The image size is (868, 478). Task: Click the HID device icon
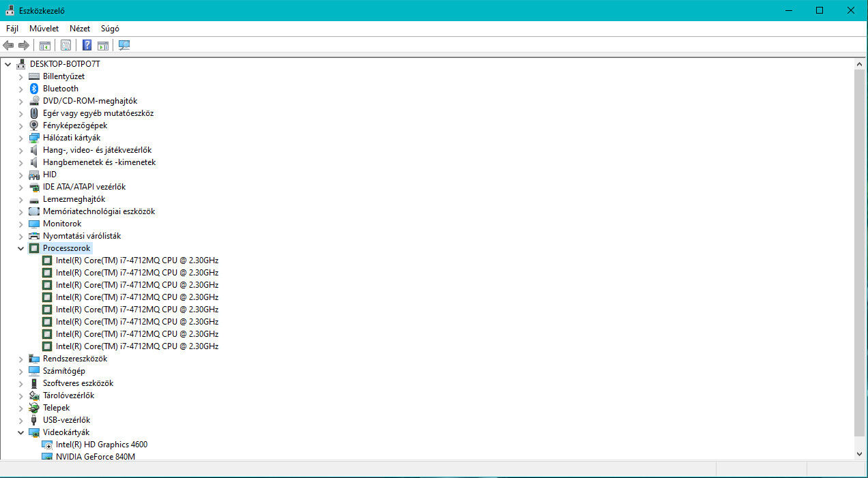tap(34, 175)
